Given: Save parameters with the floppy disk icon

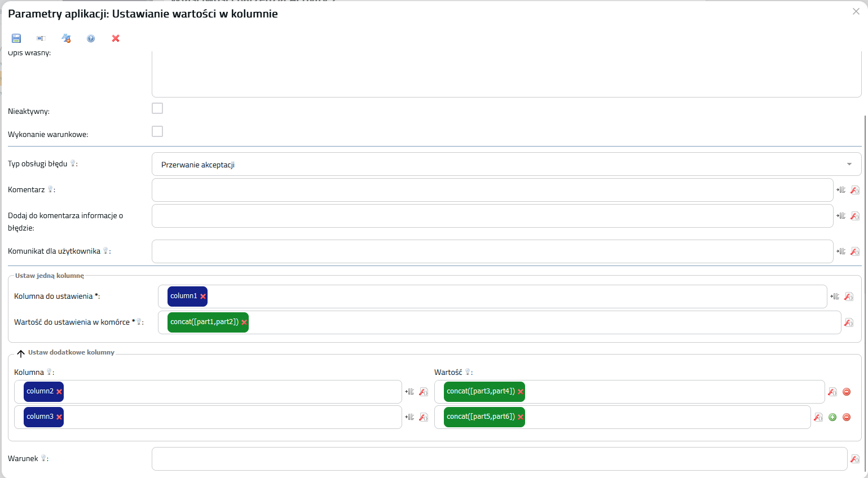Looking at the screenshot, I should pyautogui.click(x=16, y=38).
